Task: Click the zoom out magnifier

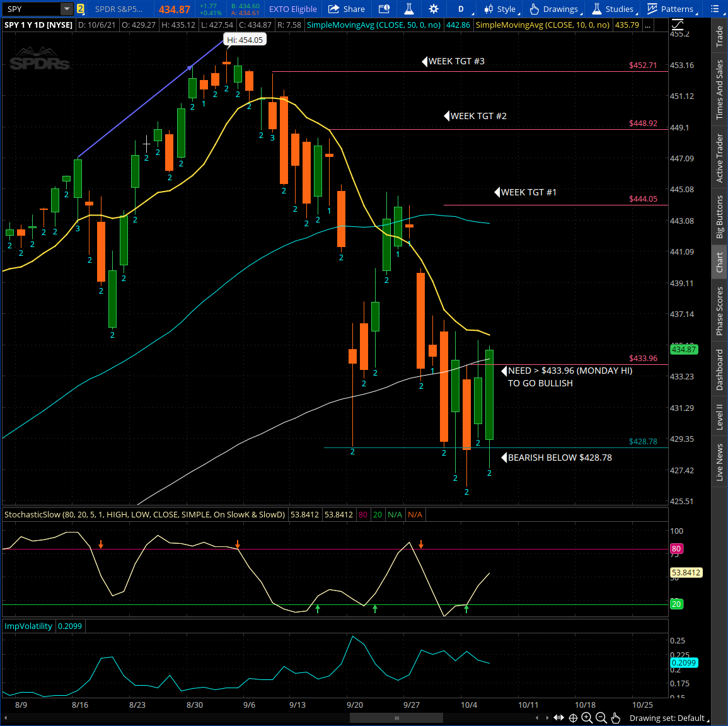Action: (601, 718)
